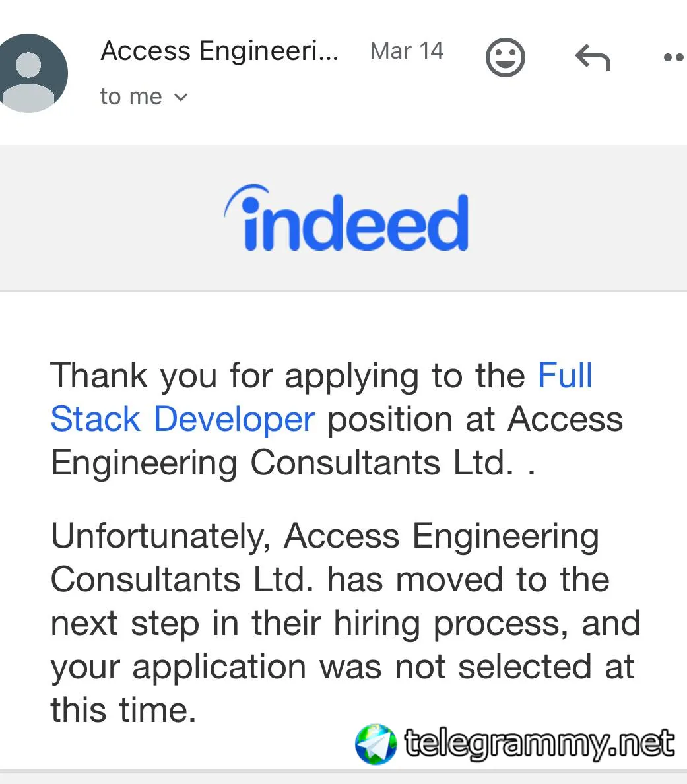Click the "Unfortunately, Access Engineering" line
Screen dimensions: 687x784
(x=325, y=537)
